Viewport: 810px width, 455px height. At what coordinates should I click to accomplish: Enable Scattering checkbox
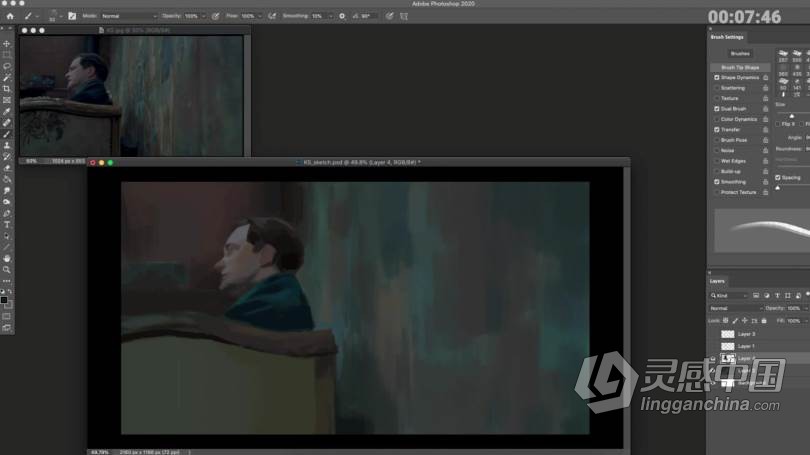(716, 88)
